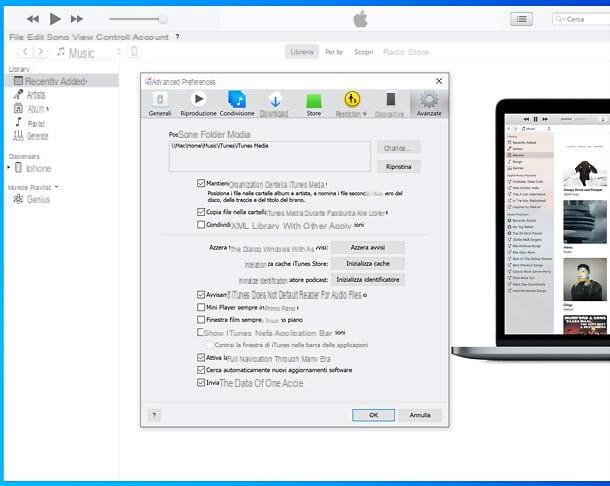The width and height of the screenshot is (610, 486).
Task: Toggle Attiva full navigation checkbox
Action: point(201,357)
